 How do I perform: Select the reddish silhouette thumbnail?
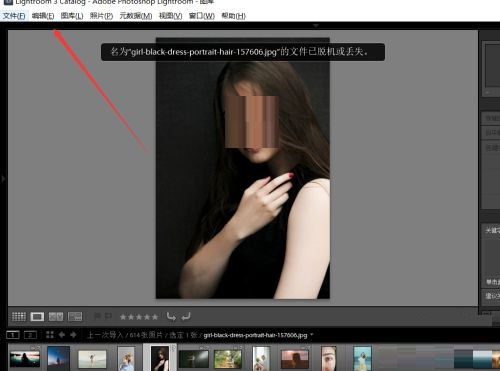coord(295,359)
